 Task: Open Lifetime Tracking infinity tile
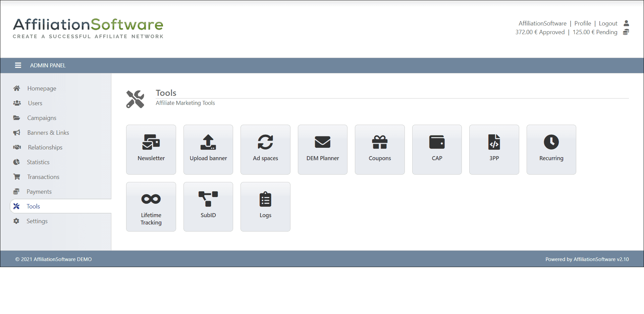[151, 207]
